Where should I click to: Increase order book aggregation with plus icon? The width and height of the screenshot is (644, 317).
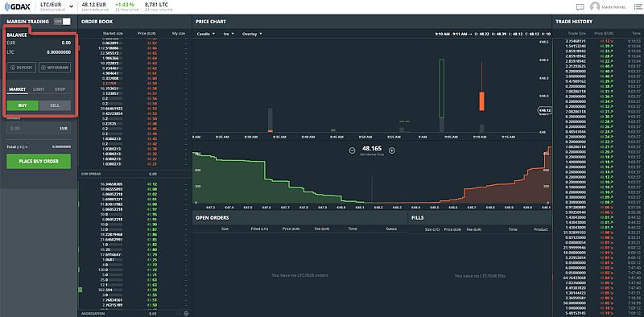(186, 313)
